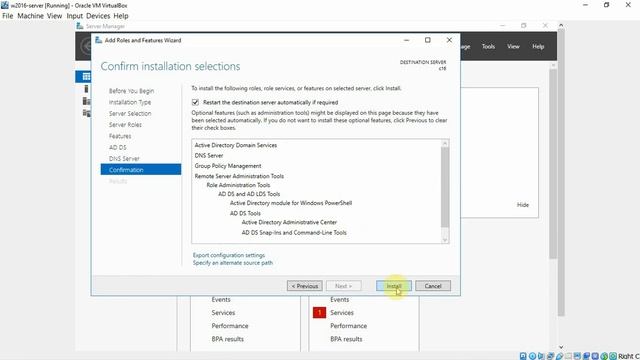The image size is (640, 360).
Task: Open the VirtualBox View menu
Action: [54, 16]
